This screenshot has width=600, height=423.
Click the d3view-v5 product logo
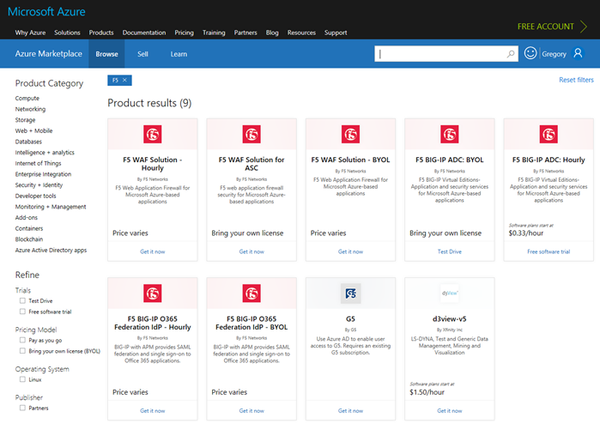[449, 292]
